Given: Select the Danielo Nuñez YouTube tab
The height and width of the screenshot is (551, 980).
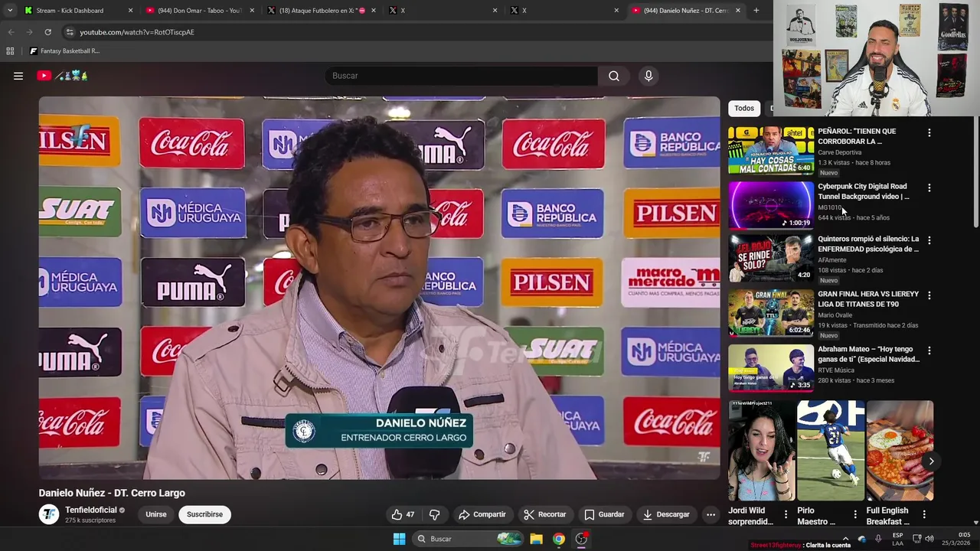Looking at the screenshot, I should click(685, 11).
